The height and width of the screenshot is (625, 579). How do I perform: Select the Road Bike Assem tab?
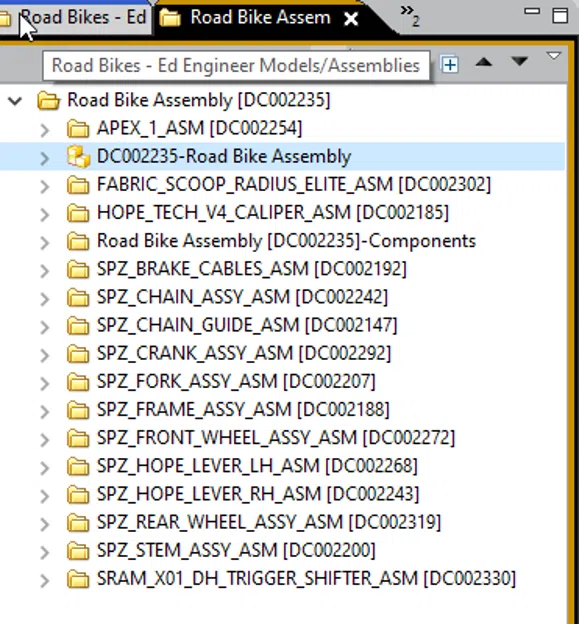click(260, 18)
